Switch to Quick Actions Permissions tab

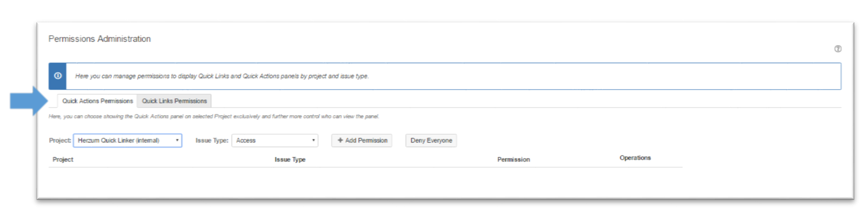(97, 101)
